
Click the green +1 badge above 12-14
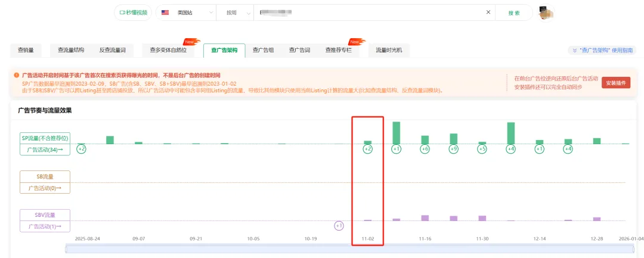coord(540,150)
